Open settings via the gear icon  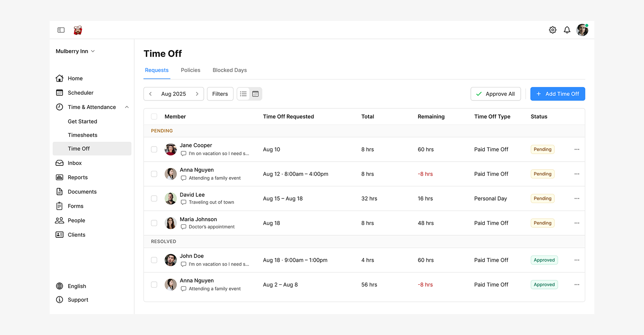pyautogui.click(x=553, y=30)
